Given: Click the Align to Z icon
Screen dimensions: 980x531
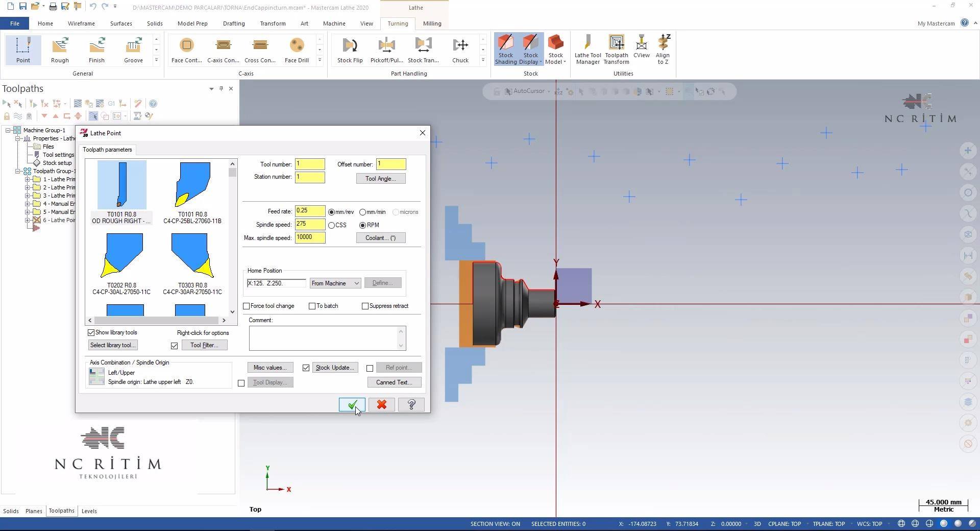Looking at the screenshot, I should pyautogui.click(x=663, y=50).
